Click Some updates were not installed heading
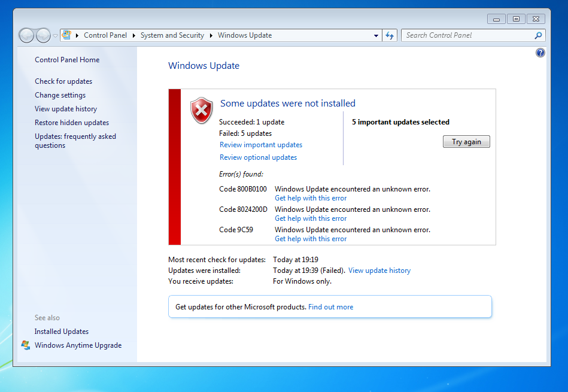 [x=288, y=104]
